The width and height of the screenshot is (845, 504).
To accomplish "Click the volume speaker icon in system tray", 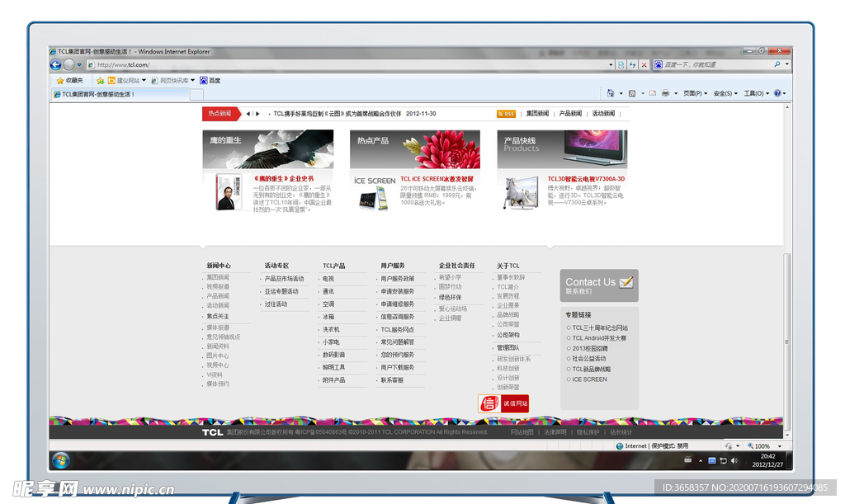I will [x=734, y=460].
